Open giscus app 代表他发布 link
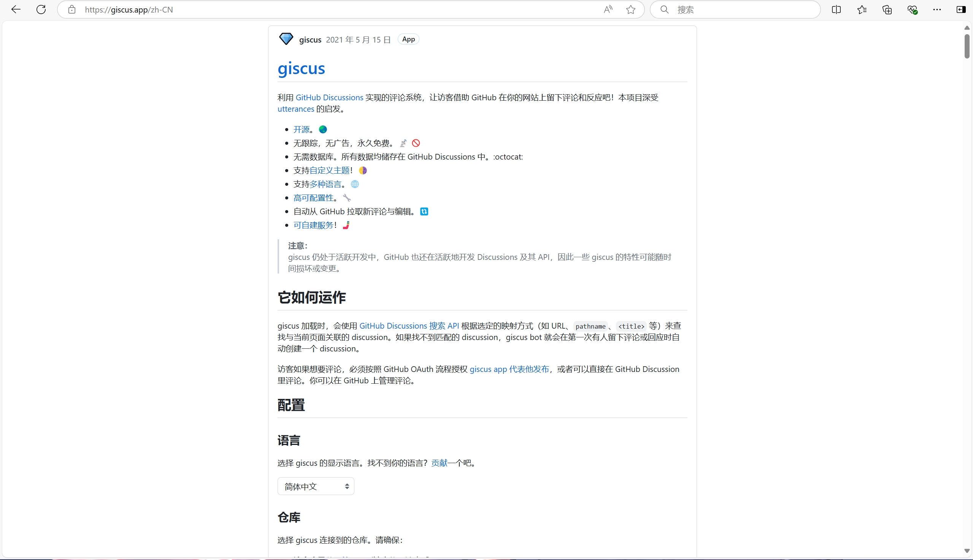 [509, 369]
